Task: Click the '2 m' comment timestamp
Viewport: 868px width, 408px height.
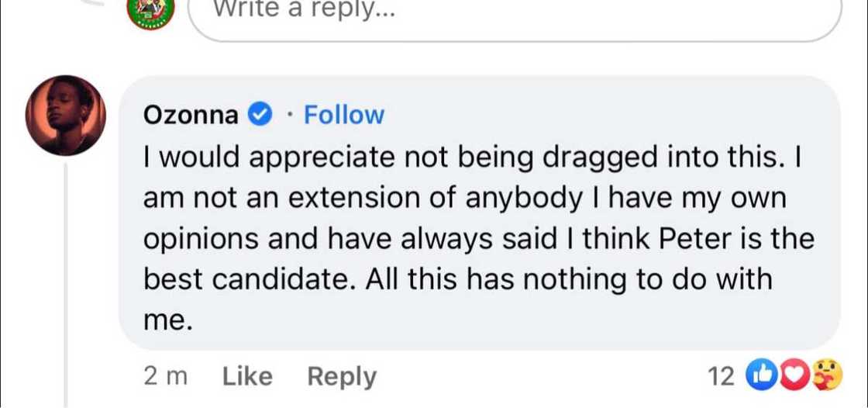Action: pyautogui.click(x=166, y=377)
